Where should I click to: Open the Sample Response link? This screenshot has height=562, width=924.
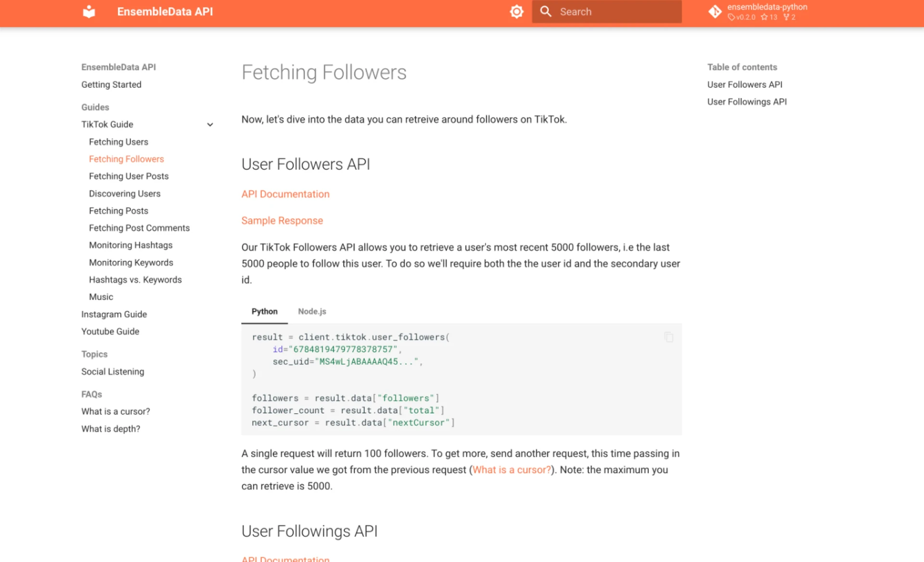(282, 220)
